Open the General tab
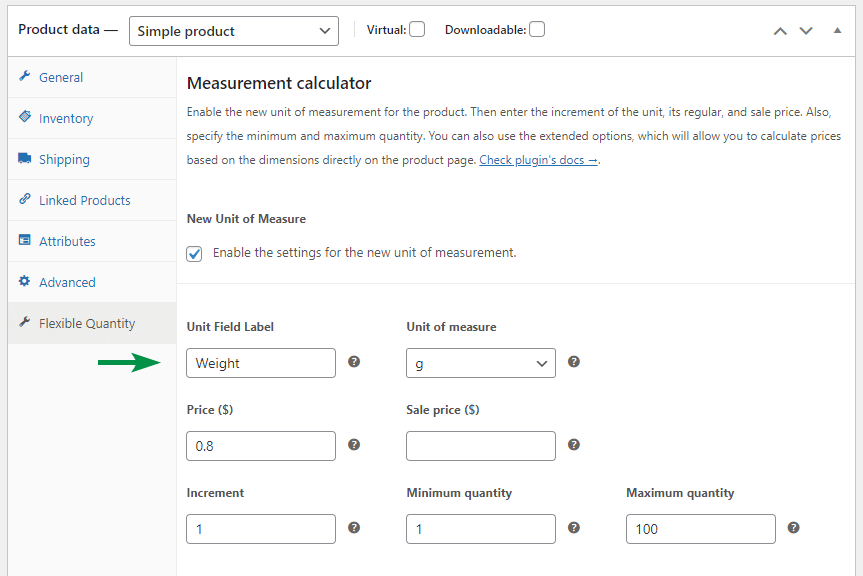 (92, 77)
